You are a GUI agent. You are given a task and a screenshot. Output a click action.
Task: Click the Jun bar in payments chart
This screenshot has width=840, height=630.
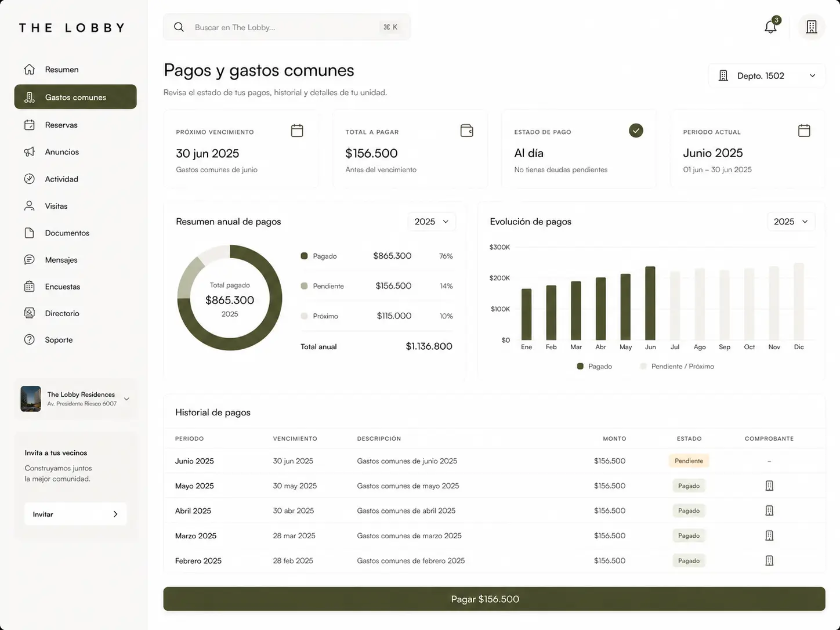coord(650,303)
